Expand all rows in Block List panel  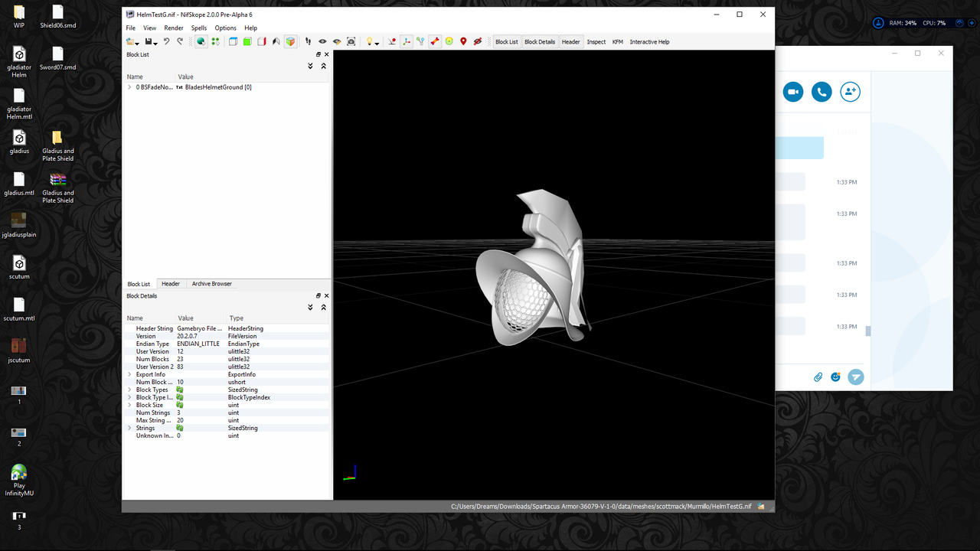coord(310,66)
